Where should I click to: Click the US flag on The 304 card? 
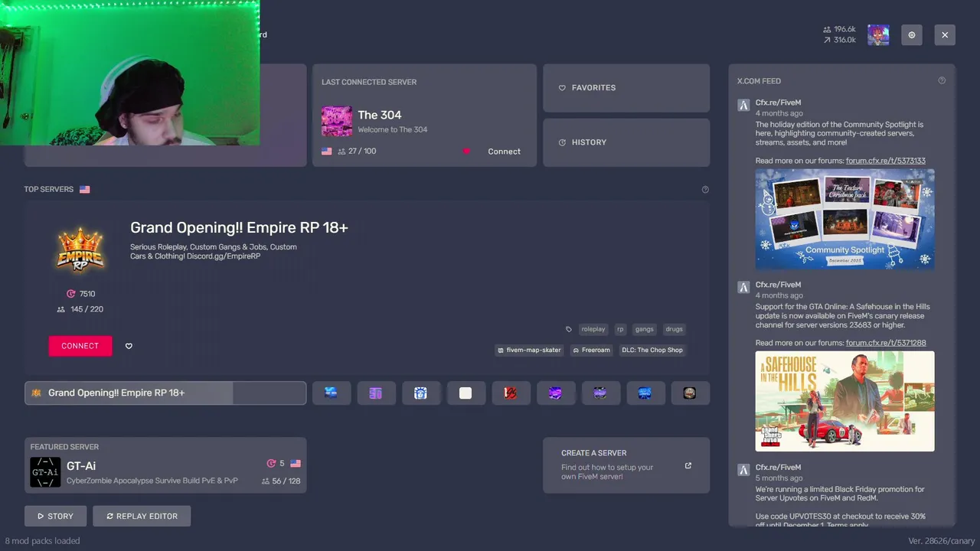click(x=327, y=152)
